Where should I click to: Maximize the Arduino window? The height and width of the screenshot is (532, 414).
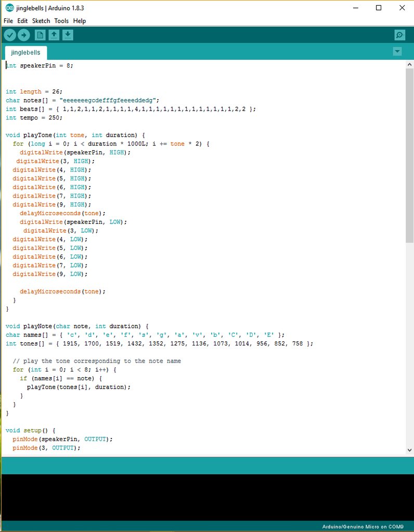[x=379, y=8]
